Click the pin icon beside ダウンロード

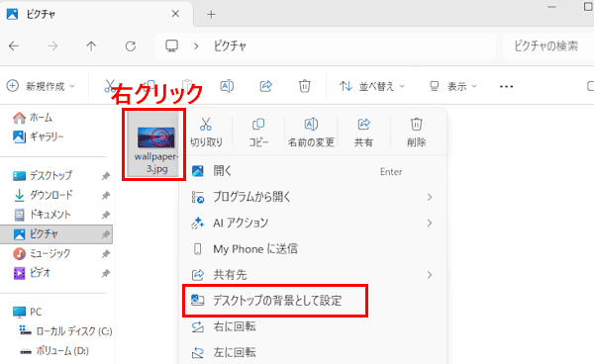pos(106,195)
